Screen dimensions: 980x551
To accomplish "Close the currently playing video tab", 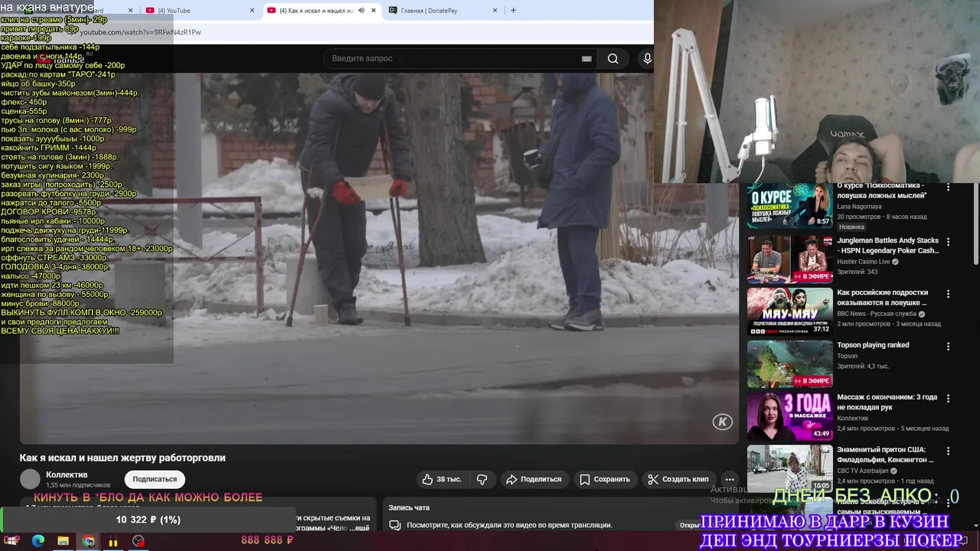I will tap(374, 11).
